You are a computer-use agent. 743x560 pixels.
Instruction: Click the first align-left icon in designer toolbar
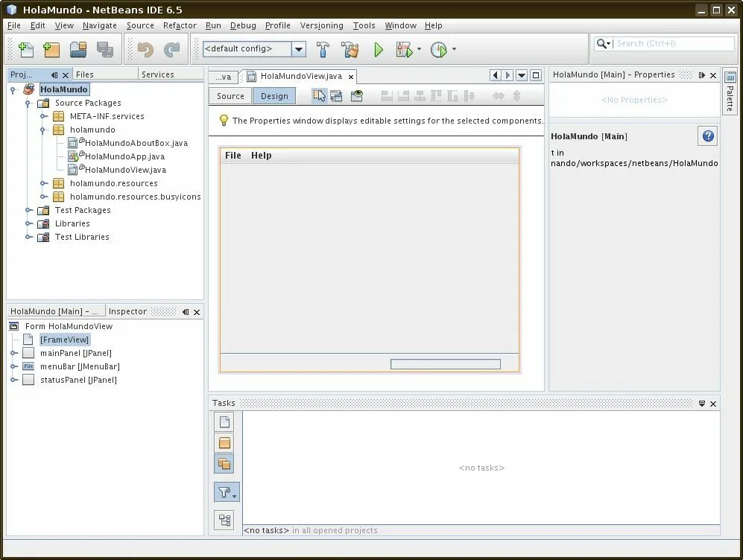click(387, 96)
